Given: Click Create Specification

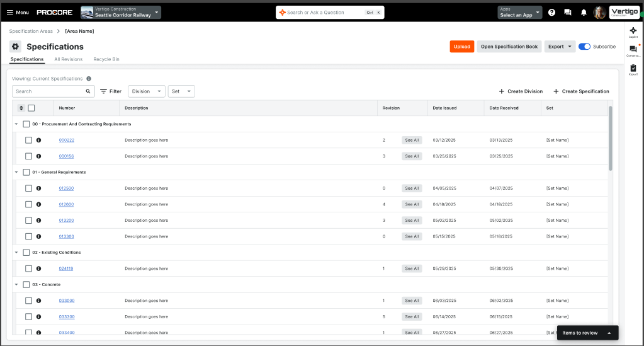Looking at the screenshot, I should click(581, 91).
